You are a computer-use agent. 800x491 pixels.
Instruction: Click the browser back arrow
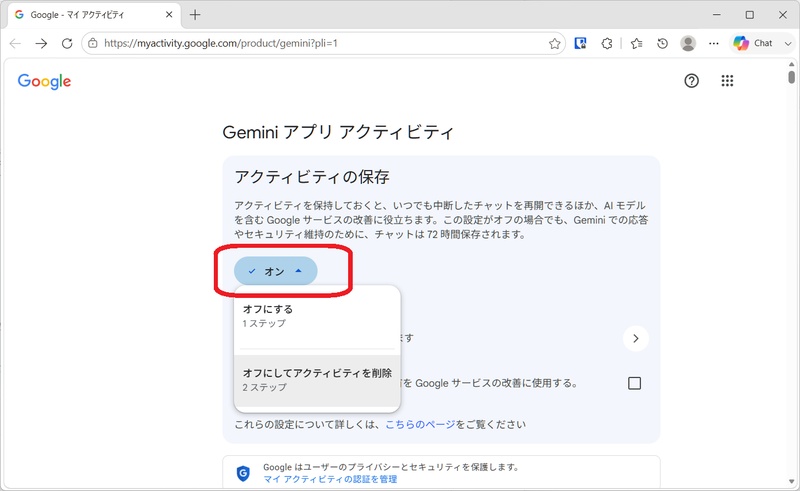(x=15, y=43)
